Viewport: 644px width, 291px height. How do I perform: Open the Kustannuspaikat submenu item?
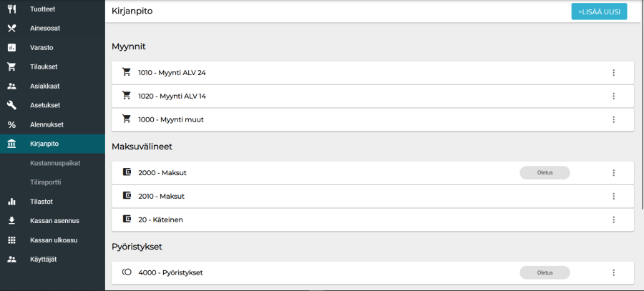pyautogui.click(x=55, y=163)
